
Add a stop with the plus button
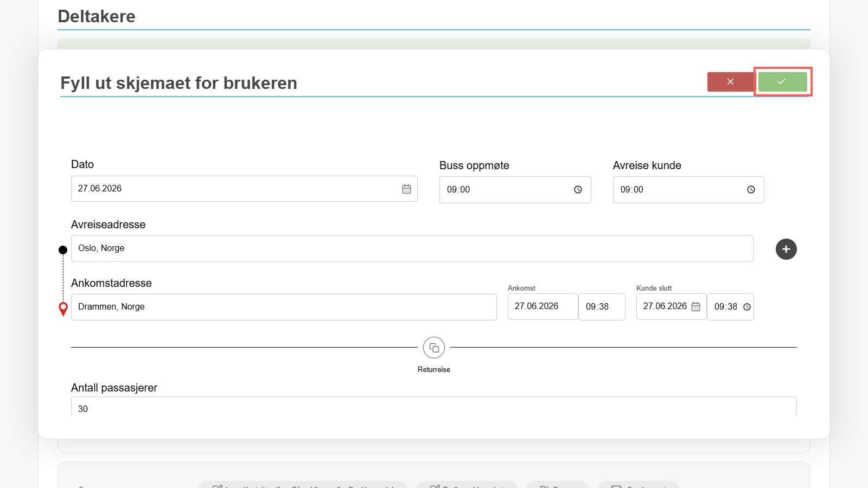tap(786, 249)
